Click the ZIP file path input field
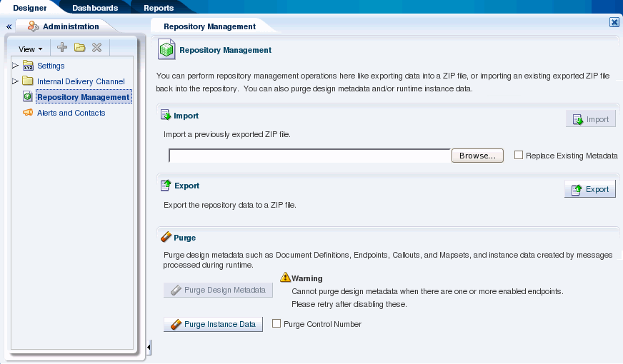 (309, 156)
